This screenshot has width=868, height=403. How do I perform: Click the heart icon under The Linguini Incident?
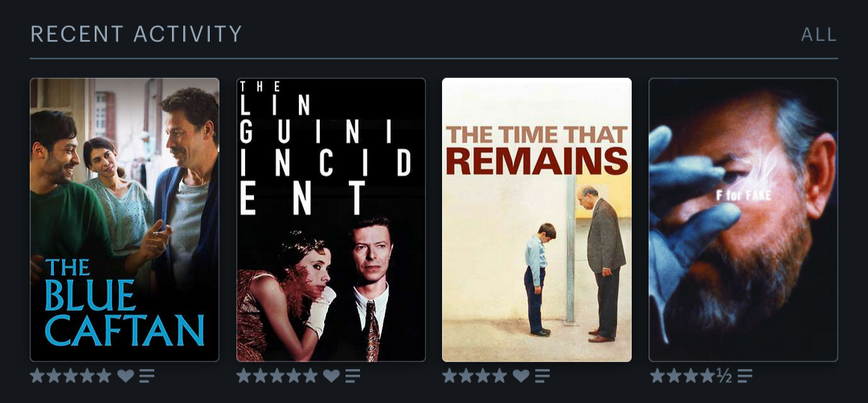(x=332, y=377)
